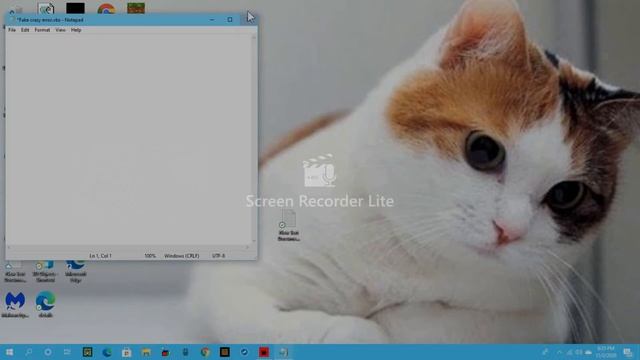Open the Help menu in Notepad
This screenshot has width=640, height=360.
point(76,30)
